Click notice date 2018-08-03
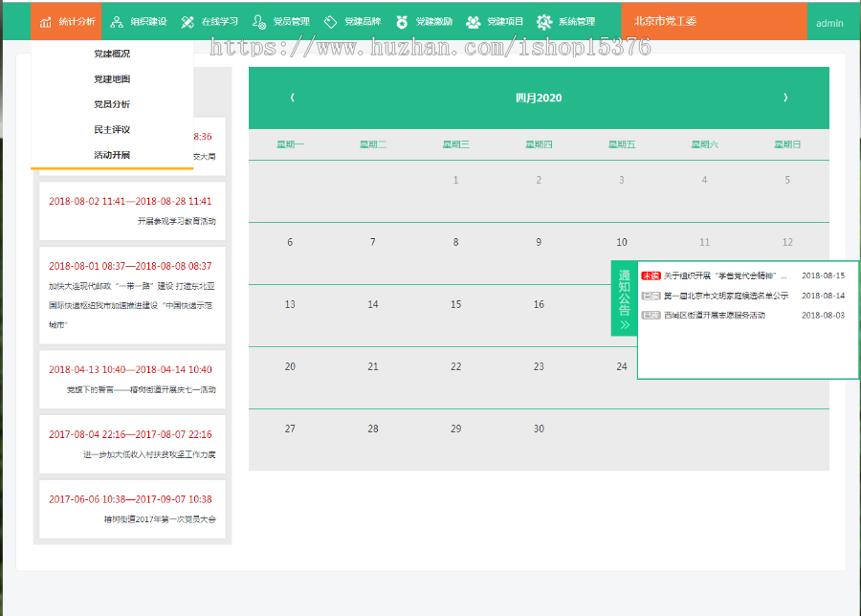This screenshot has height=616, width=861. pos(823,315)
